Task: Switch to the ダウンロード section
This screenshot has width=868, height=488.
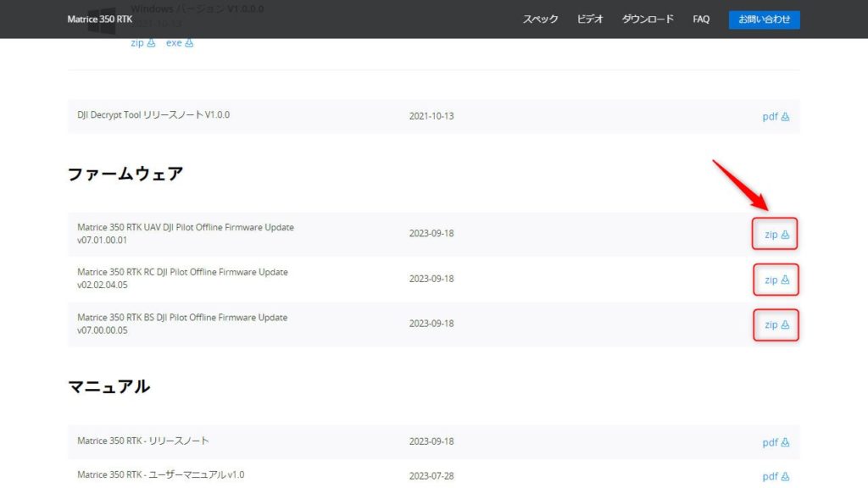Action: [648, 18]
